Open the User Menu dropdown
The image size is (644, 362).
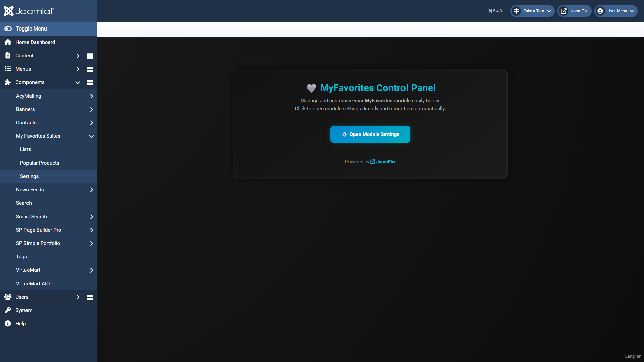click(x=616, y=11)
